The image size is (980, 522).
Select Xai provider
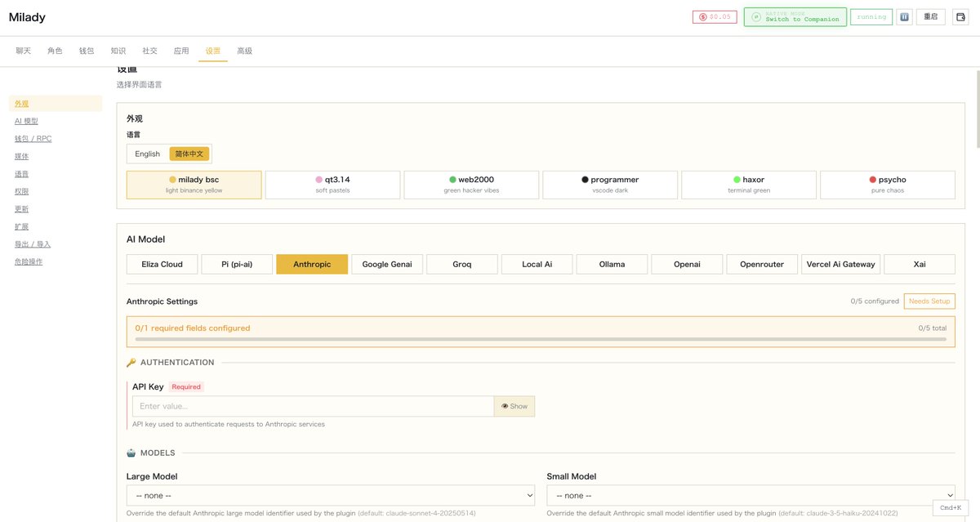[x=920, y=264]
